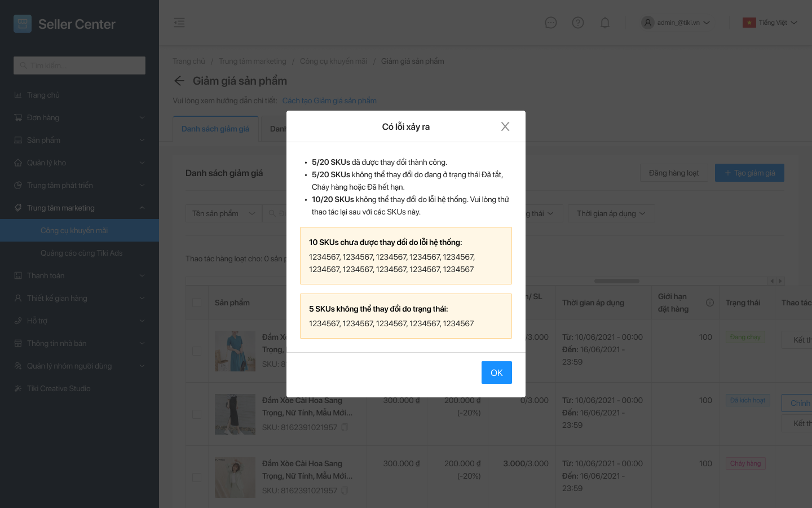Click the Seller Center logo icon
The image size is (812, 508).
click(x=23, y=24)
